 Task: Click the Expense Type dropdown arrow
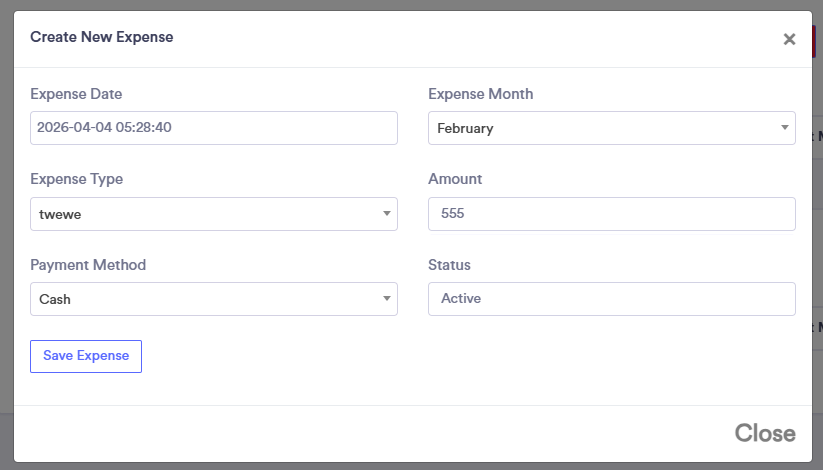387,214
